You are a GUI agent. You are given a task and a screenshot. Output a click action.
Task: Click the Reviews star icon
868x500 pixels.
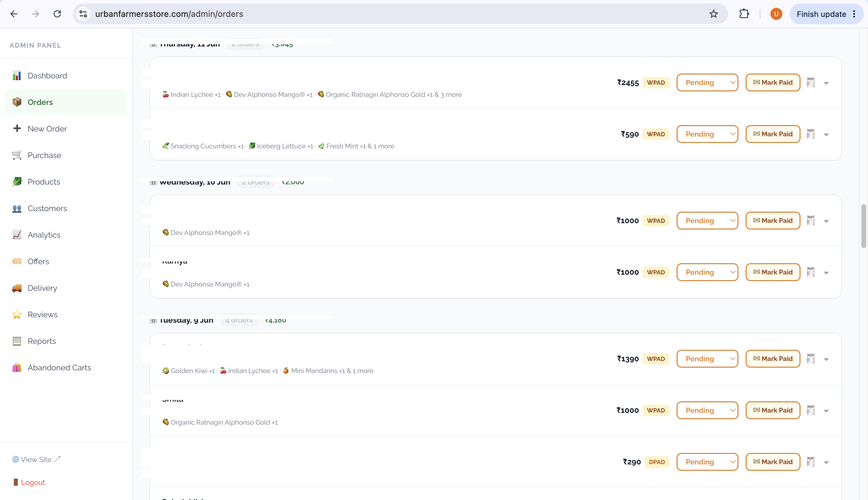17,314
